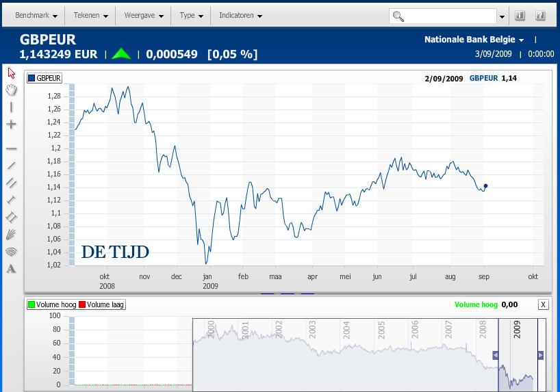The width and height of the screenshot is (560, 392).
Task: Click inside the symbol search field
Action: coord(450,16)
